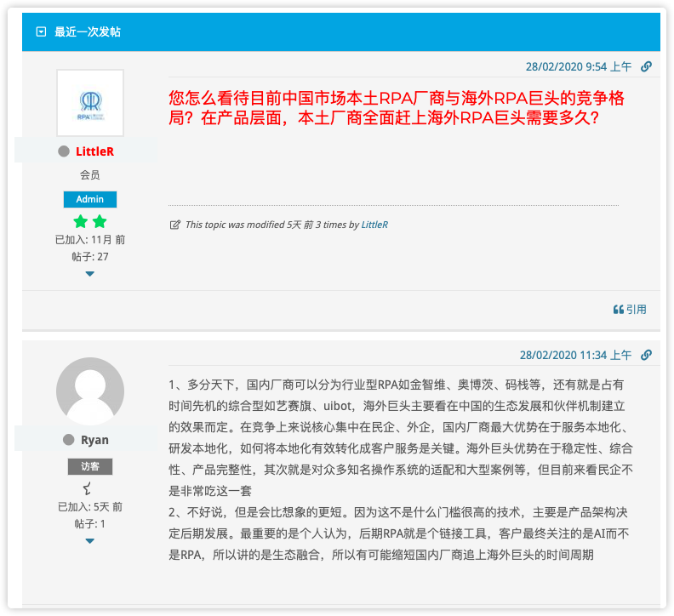Image resolution: width=674 pixels, height=616 pixels.
Task: Click the 访客 guest badge
Action: tap(90, 466)
